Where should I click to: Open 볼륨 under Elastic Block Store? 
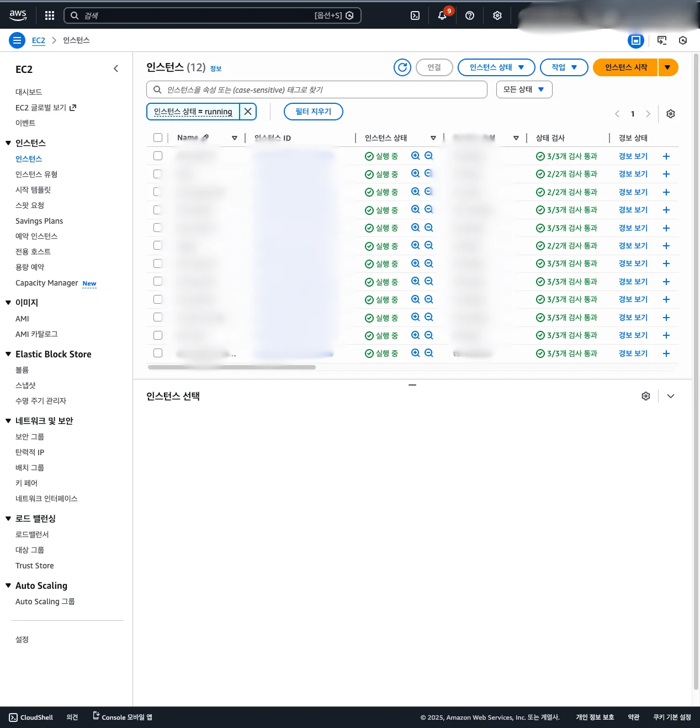22,370
